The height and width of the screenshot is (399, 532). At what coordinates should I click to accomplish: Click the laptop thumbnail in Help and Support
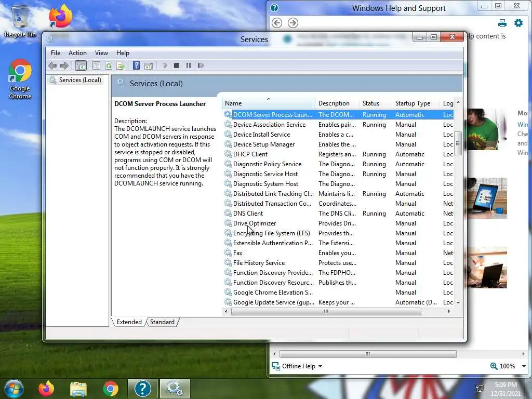pyautogui.click(x=487, y=198)
